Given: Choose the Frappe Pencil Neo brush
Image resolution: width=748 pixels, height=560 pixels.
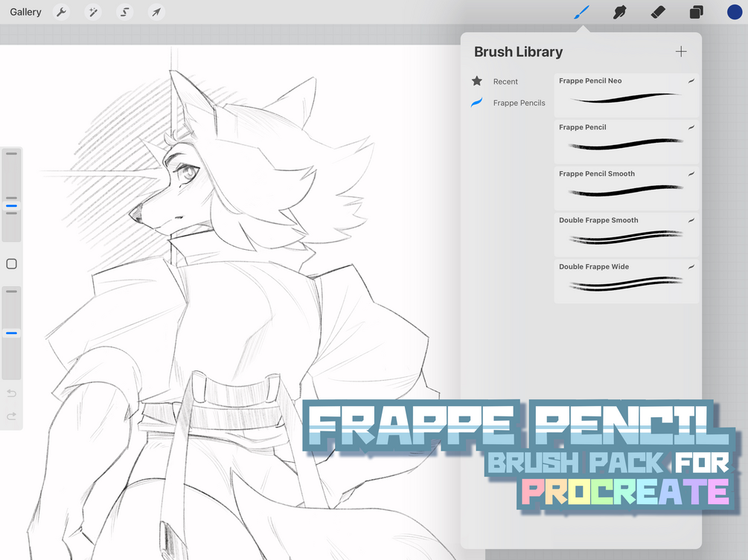Looking at the screenshot, I should (627, 95).
